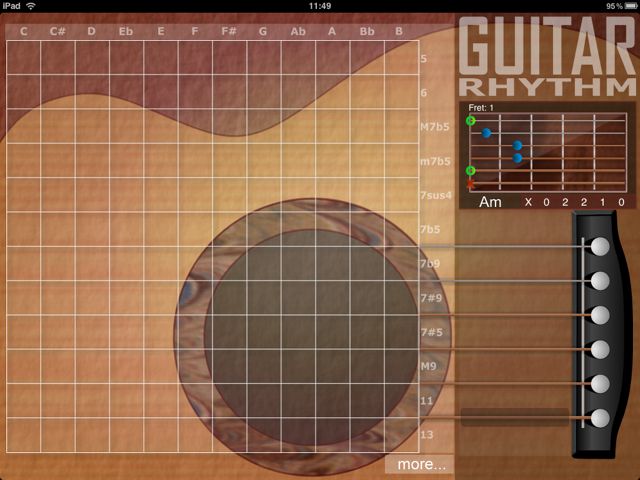Select the 7#5 chord type label

pos(431,332)
